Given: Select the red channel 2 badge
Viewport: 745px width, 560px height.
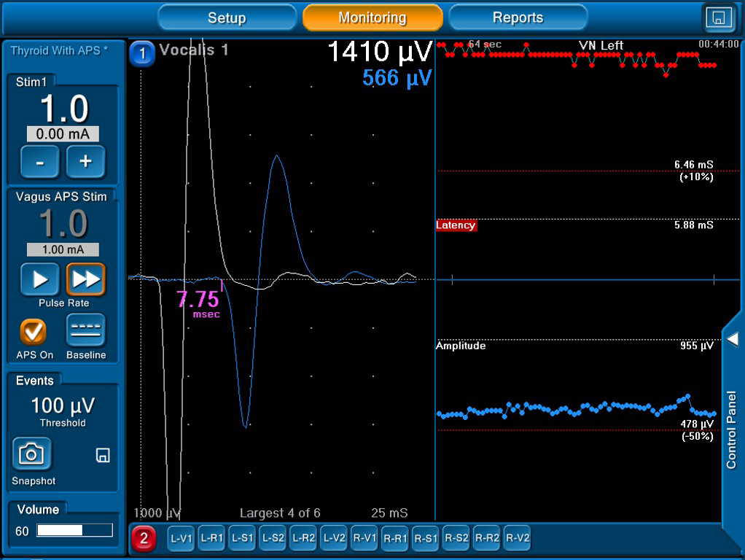Looking at the screenshot, I should (144, 539).
